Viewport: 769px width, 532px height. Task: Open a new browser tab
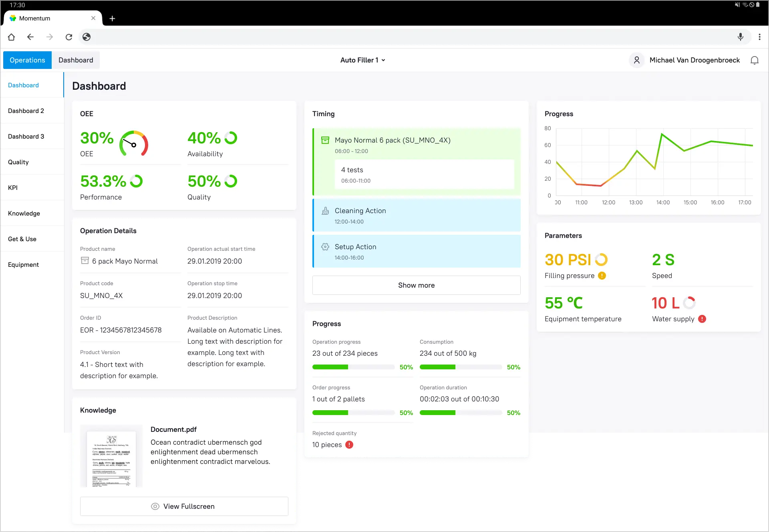click(x=112, y=18)
